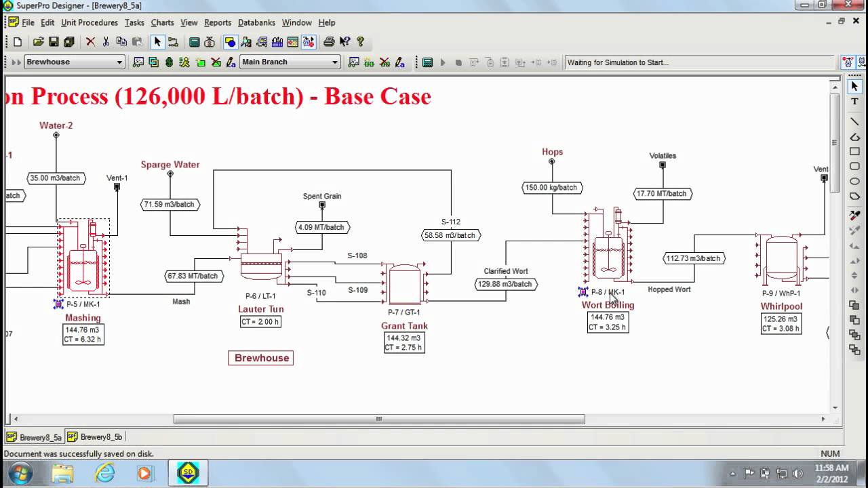Select the Ellipse drawing tool
The width and height of the screenshot is (868, 488).
(x=854, y=181)
